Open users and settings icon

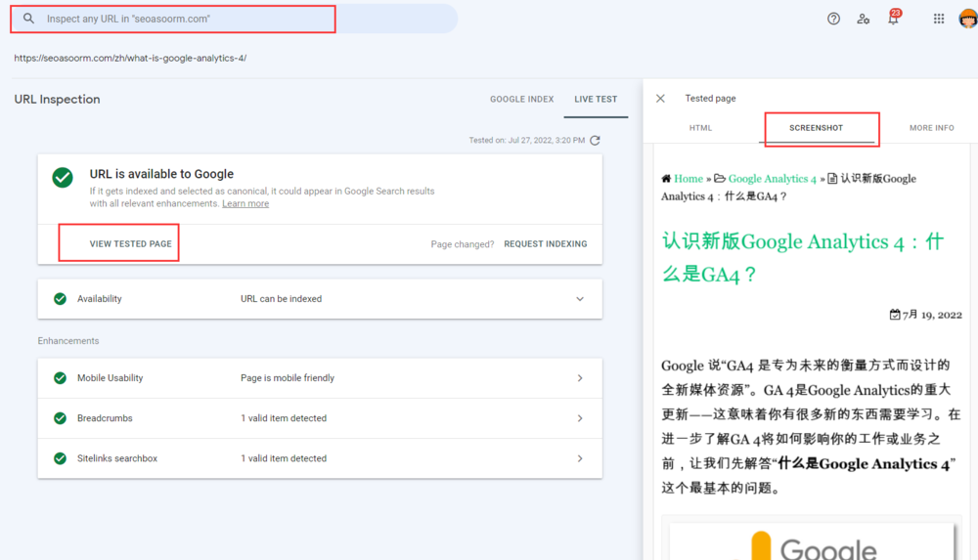(x=864, y=19)
